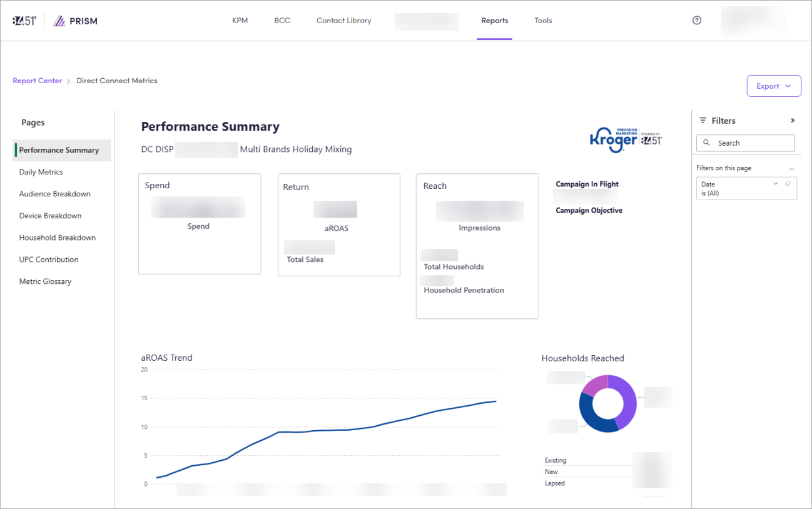
Task: Open the UPC Contribution page
Action: click(x=49, y=260)
